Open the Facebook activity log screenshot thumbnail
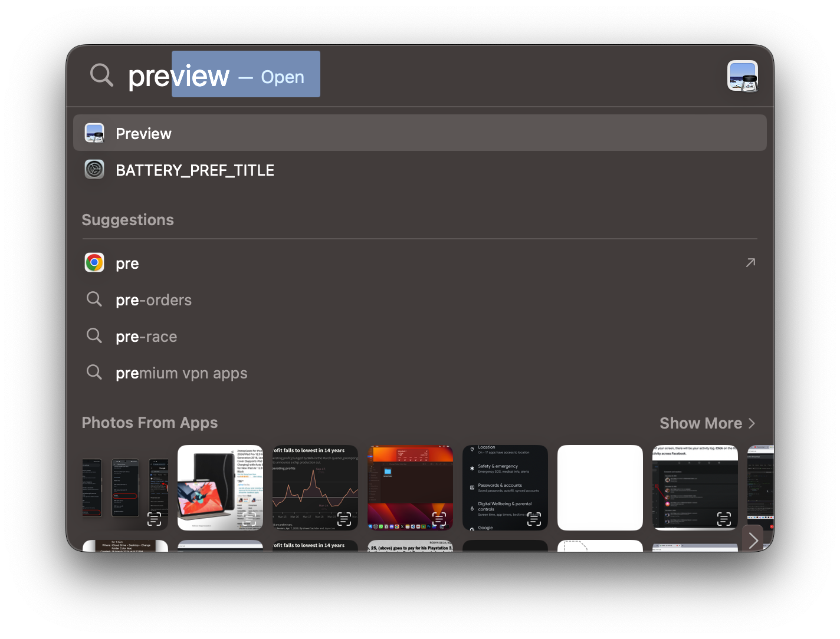This screenshot has width=840, height=639. pyautogui.click(x=695, y=488)
